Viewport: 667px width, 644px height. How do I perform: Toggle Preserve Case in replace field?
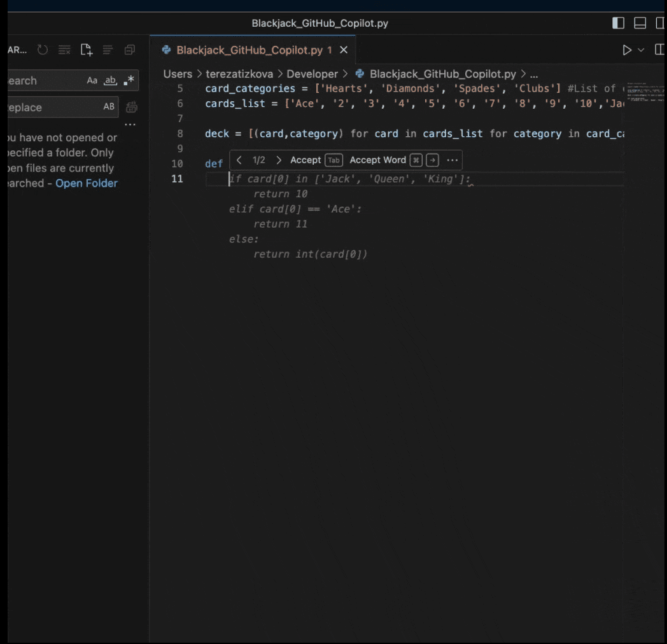tap(109, 107)
